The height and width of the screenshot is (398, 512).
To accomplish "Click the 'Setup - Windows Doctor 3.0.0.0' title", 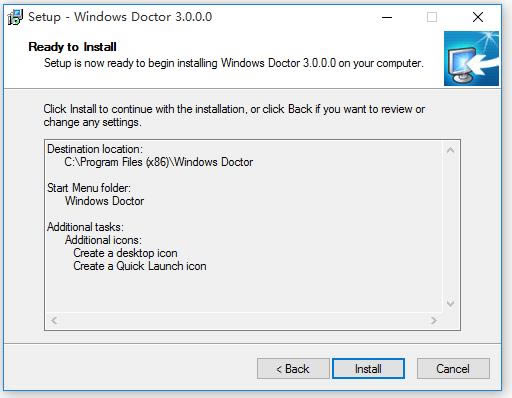I will click(120, 17).
